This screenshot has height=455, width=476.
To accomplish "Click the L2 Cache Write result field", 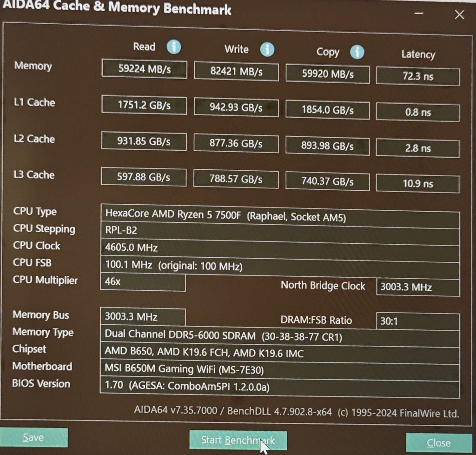I will click(x=236, y=144).
